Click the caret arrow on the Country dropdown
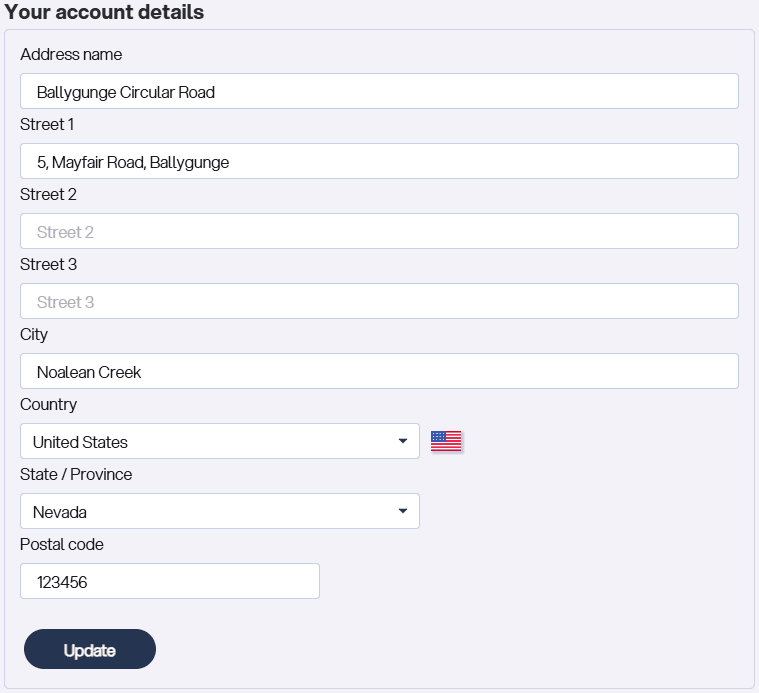The image size is (759, 693). tap(402, 441)
